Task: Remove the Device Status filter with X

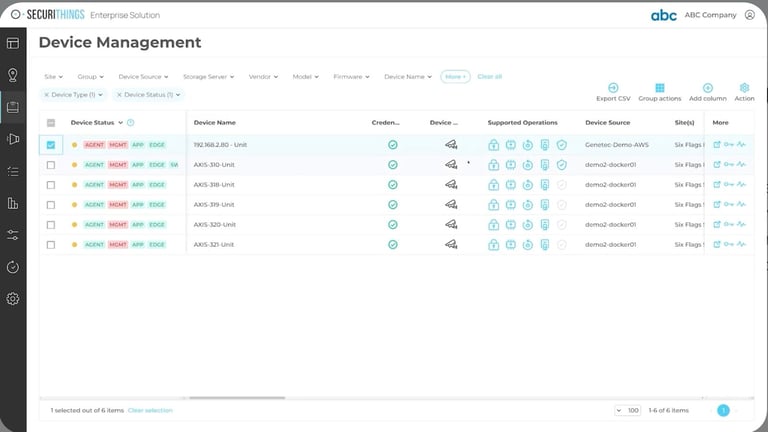Action: tap(119, 95)
